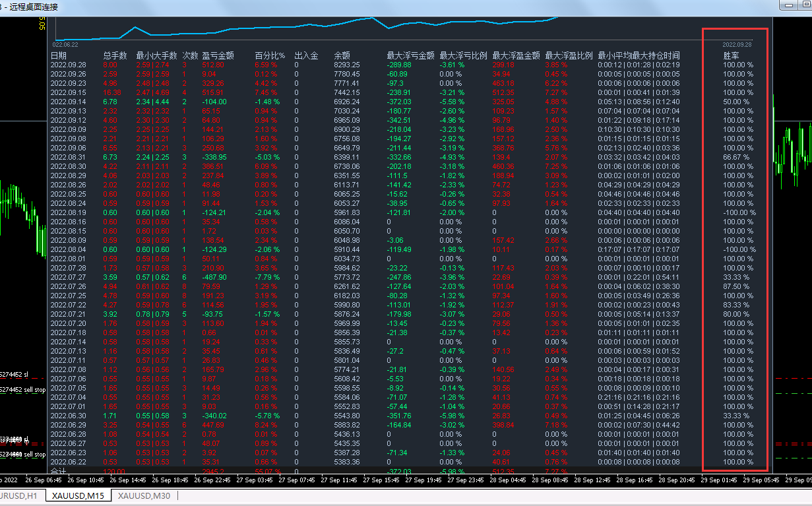The height and width of the screenshot is (506, 812).
Task: Select the 2022.06.22 date cell in the table
Action: pyautogui.click(x=68, y=462)
